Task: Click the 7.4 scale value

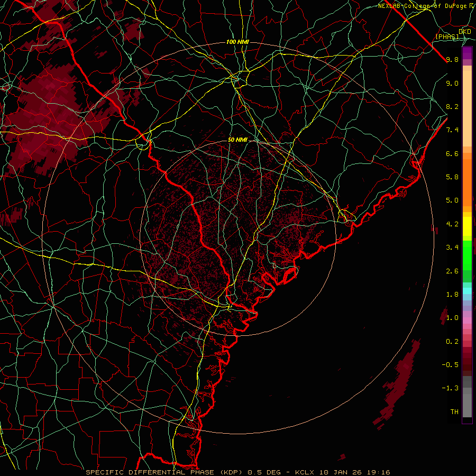Action: (452, 130)
